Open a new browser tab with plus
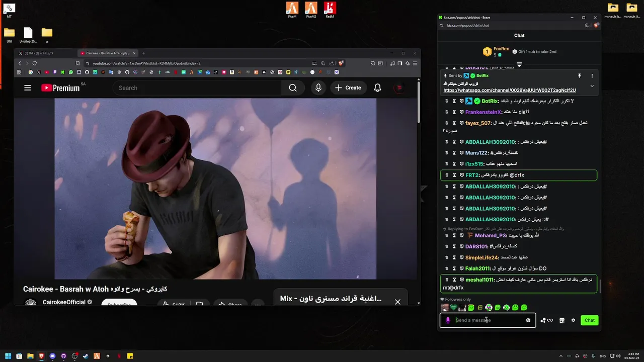 click(x=143, y=53)
